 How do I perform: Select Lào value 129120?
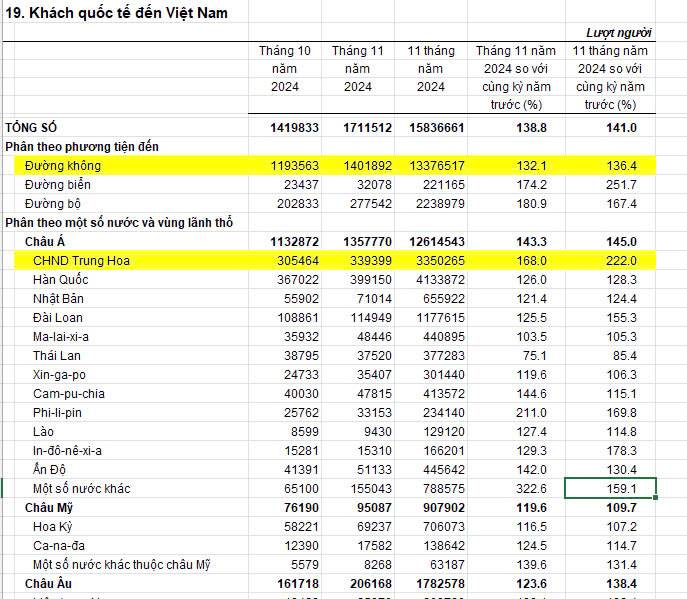pos(443,432)
